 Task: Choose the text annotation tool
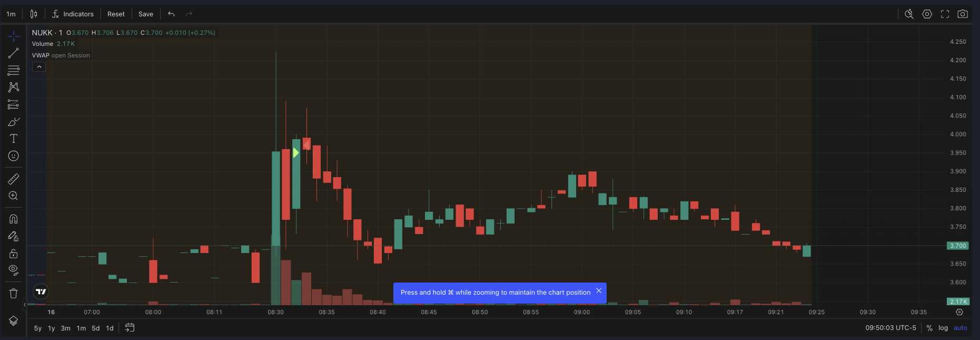pos(14,139)
